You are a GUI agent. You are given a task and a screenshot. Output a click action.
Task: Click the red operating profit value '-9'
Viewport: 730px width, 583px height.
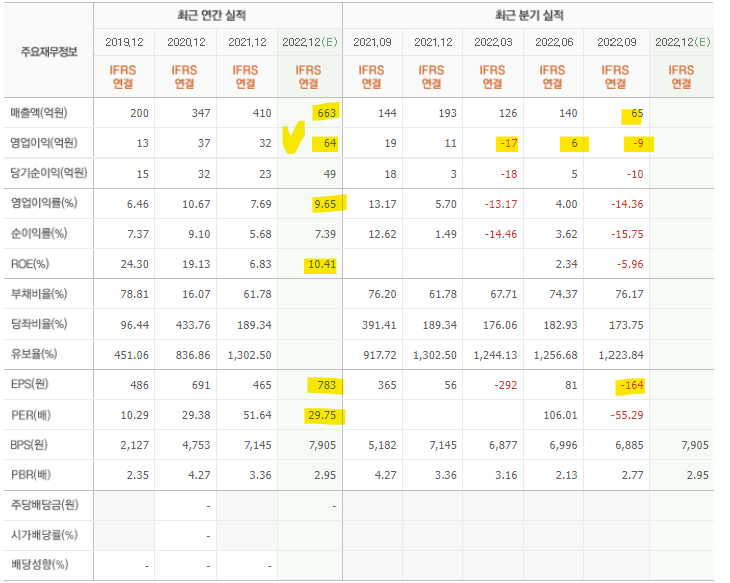click(638, 143)
